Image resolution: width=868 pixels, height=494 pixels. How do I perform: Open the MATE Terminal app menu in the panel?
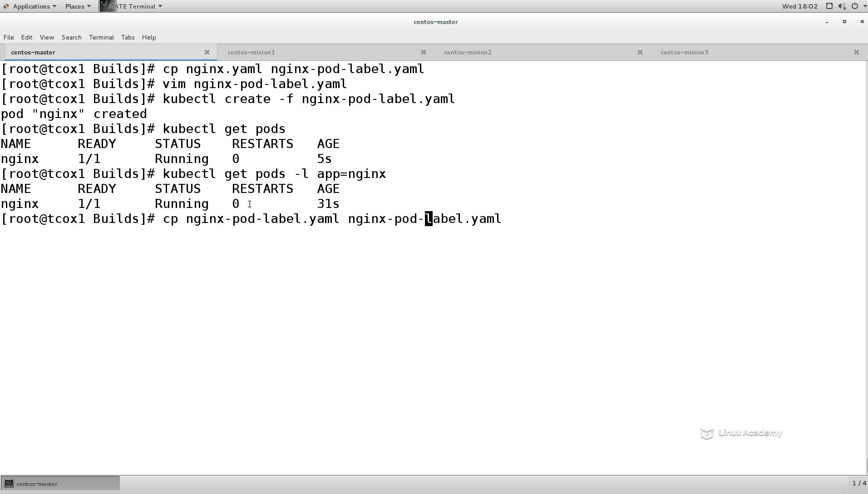[131, 6]
